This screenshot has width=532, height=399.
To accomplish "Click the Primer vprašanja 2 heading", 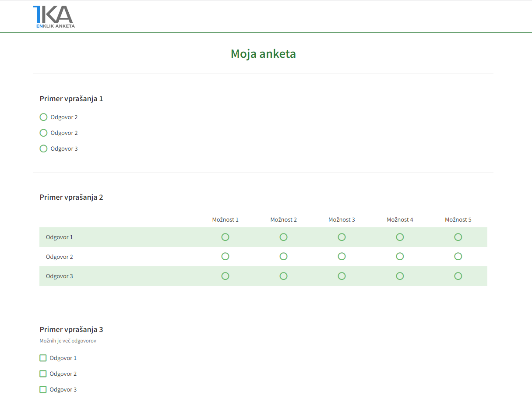I will click(71, 197).
